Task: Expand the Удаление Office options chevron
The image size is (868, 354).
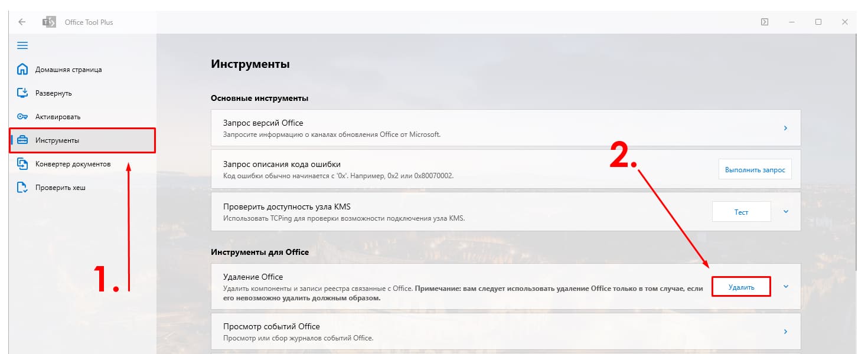Action: [x=785, y=286]
